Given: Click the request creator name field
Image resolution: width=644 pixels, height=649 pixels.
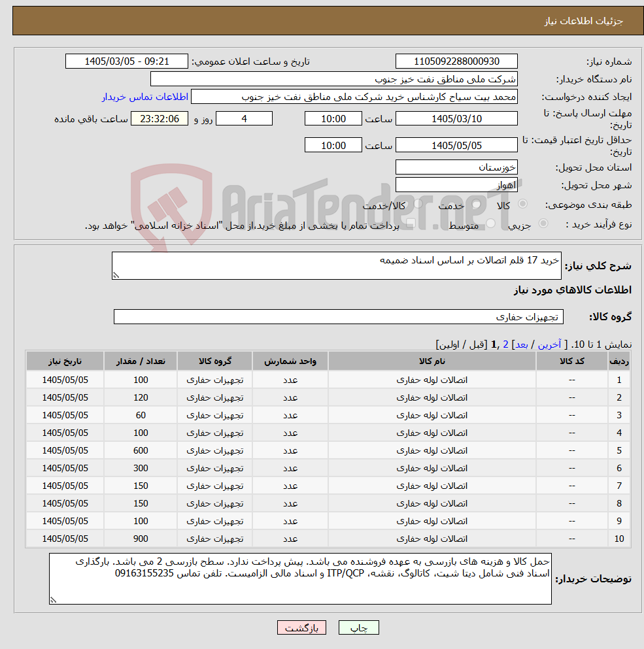Looking at the screenshot, I should pos(354,97).
